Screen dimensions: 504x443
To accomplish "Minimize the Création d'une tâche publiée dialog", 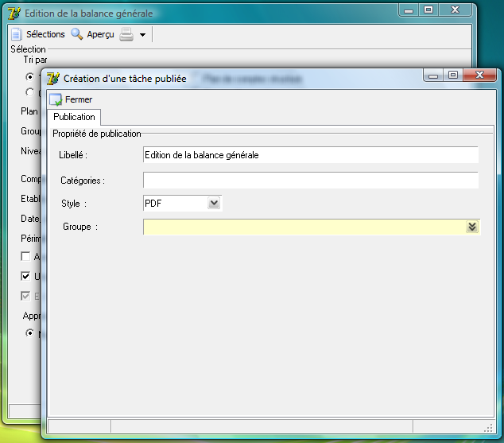I will click(x=433, y=76).
